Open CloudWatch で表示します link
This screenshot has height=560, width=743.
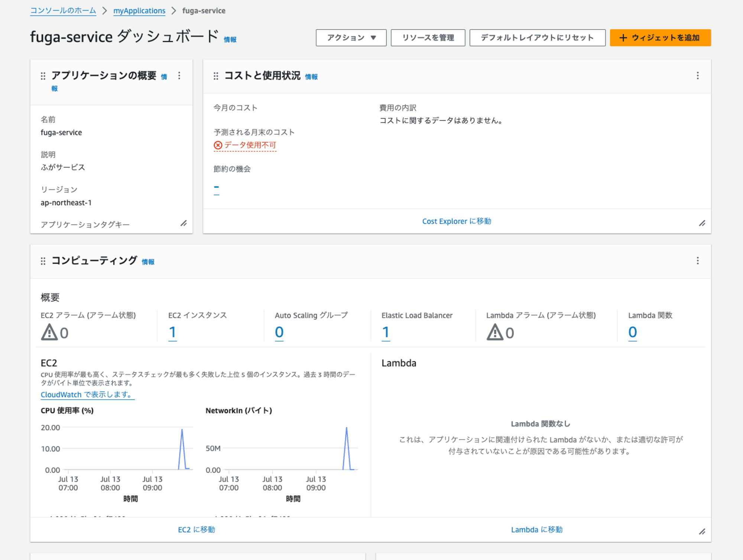(87, 395)
